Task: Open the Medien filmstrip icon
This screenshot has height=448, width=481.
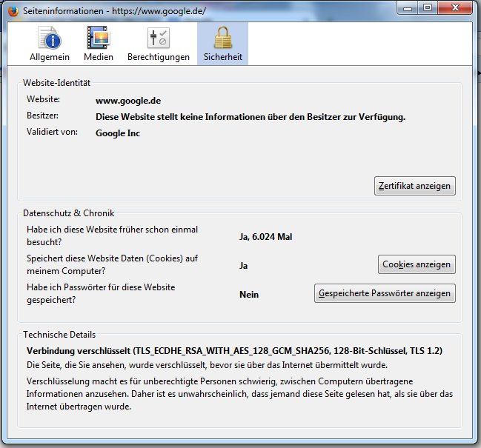Action: coord(98,37)
